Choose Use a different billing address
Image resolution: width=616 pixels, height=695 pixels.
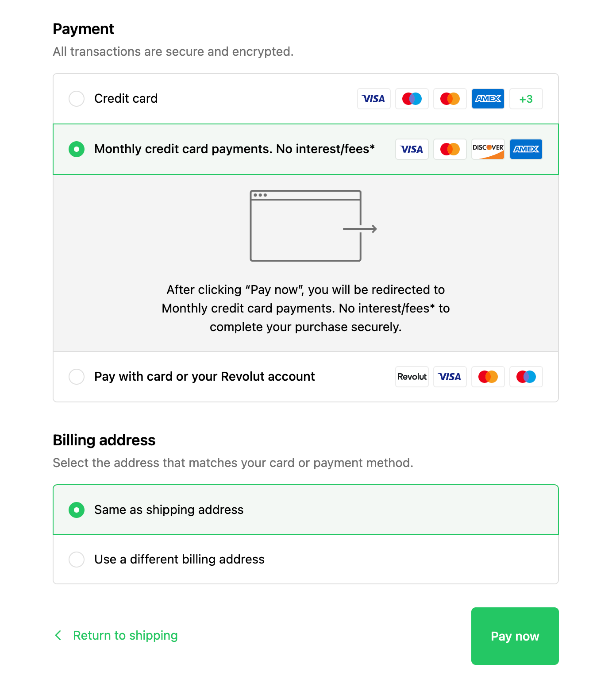tap(77, 560)
